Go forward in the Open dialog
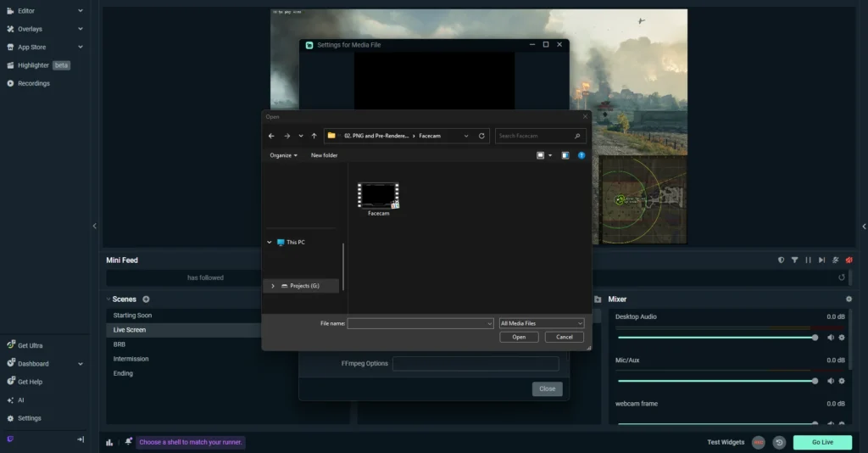Screen dimensions: 868x453 click(x=287, y=136)
